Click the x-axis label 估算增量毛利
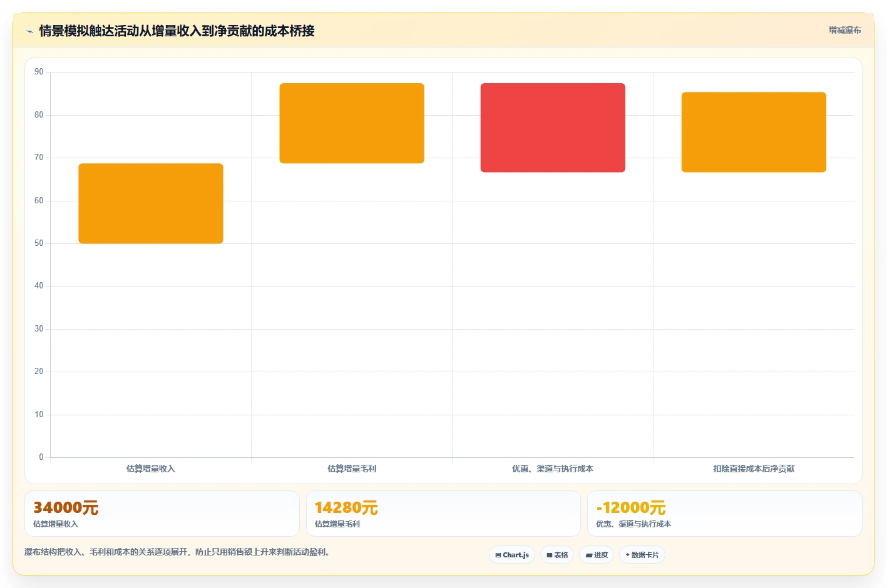This screenshot has height=588, width=887. click(x=352, y=469)
